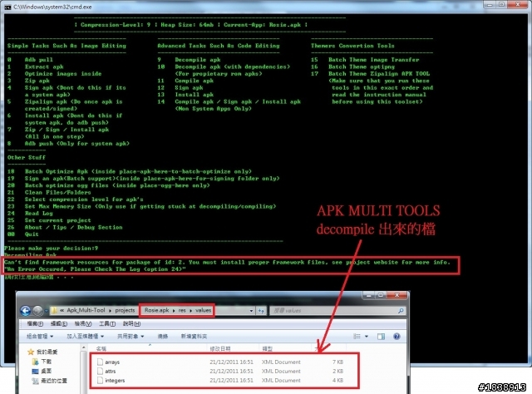Image resolution: width=532 pixels, height=394 pixels.
Task: Click the change view icon in Explorer toolbar
Action: pyautogui.click(x=357, y=337)
